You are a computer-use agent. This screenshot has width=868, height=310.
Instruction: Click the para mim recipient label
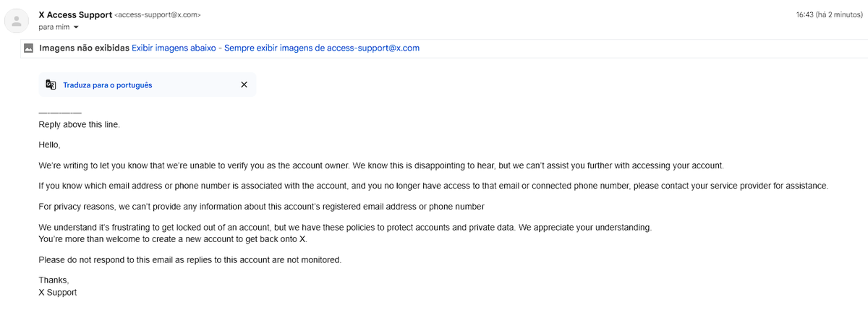coord(54,27)
